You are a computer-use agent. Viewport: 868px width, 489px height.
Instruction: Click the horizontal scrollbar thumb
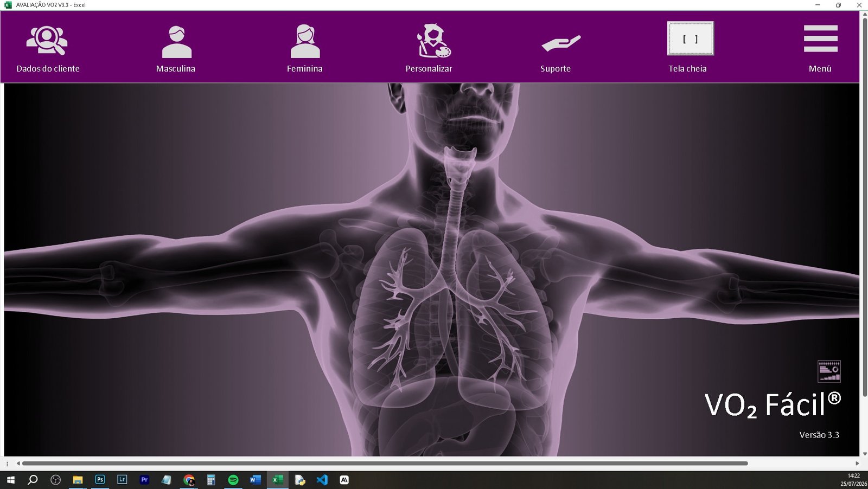(385, 464)
